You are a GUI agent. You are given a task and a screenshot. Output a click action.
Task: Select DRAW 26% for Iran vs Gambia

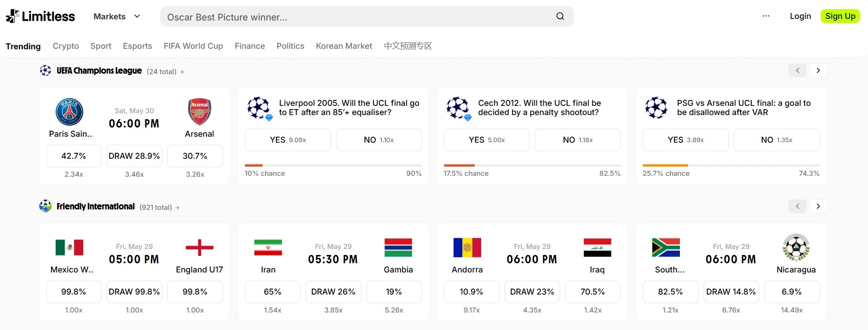333,292
